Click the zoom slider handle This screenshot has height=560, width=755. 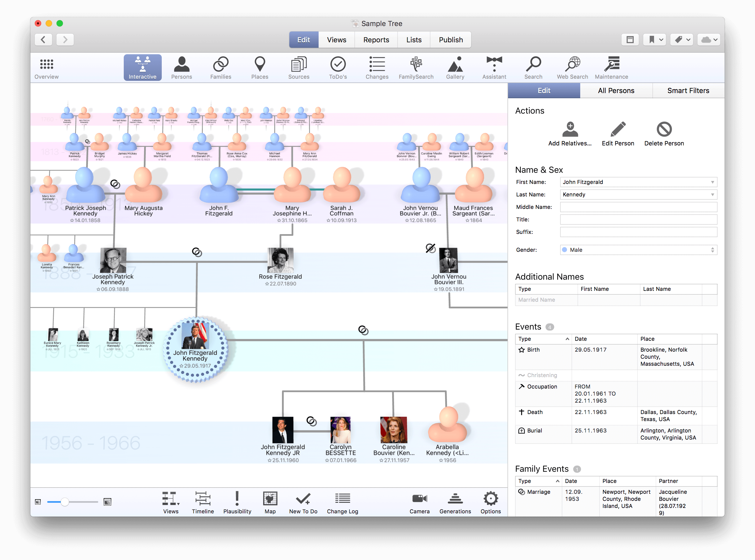(x=65, y=502)
